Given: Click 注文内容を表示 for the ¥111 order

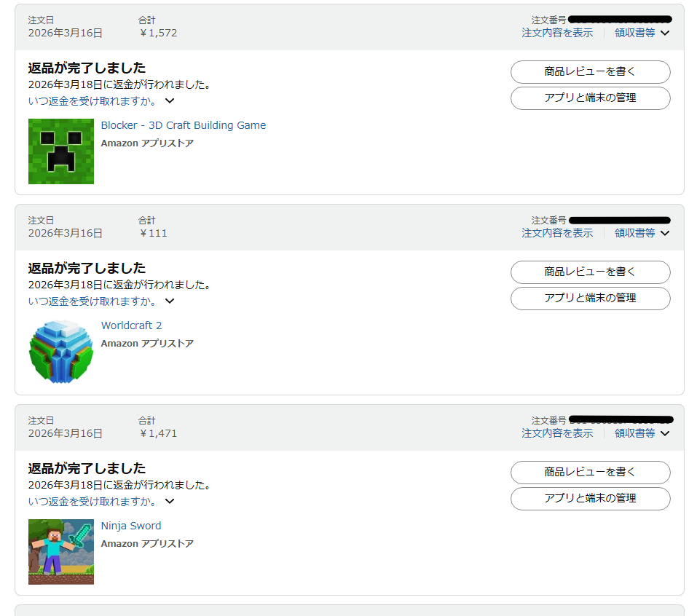Looking at the screenshot, I should point(557,233).
